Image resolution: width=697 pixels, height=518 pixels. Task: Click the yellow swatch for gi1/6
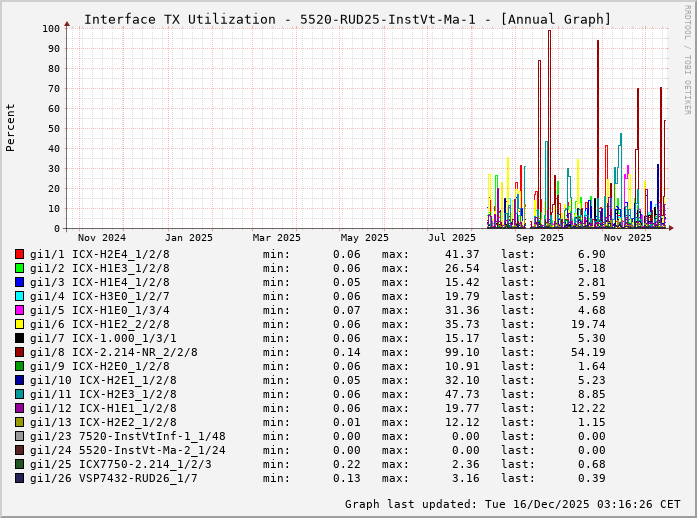19,324
